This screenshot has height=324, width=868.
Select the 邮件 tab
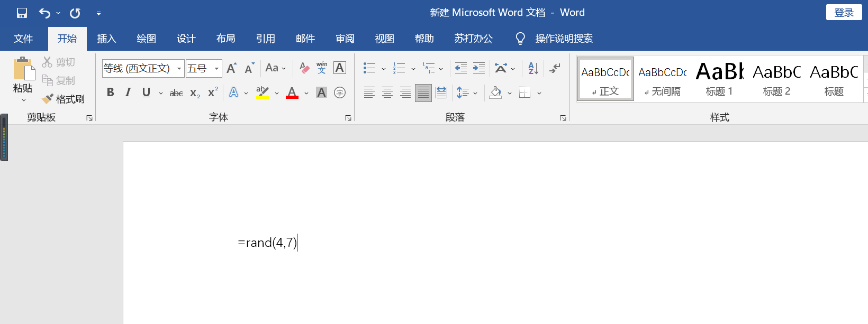click(305, 39)
